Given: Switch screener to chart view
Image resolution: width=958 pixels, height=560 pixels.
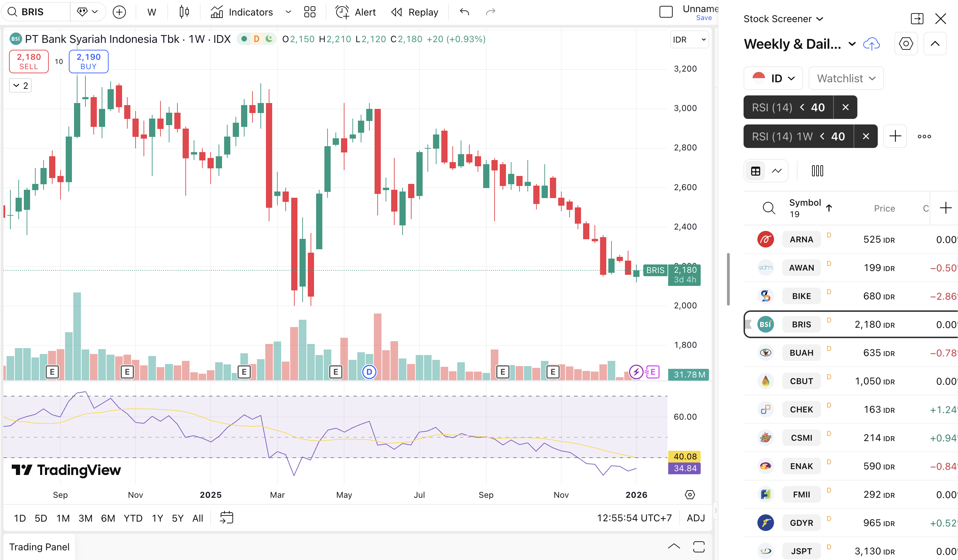Looking at the screenshot, I should pos(777,171).
